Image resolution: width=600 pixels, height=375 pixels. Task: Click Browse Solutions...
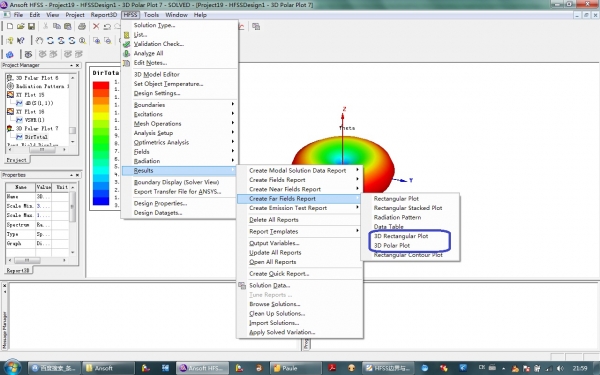pyautogui.click(x=274, y=304)
